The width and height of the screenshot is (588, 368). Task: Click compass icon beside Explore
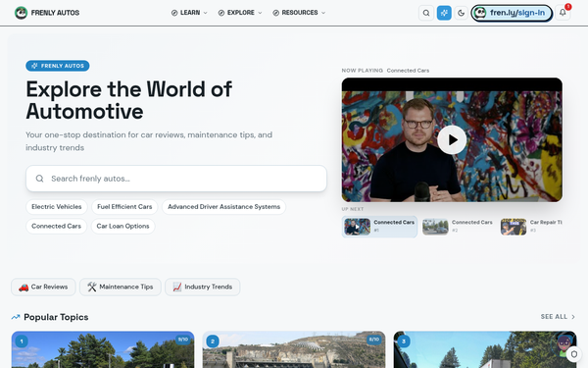tap(221, 13)
